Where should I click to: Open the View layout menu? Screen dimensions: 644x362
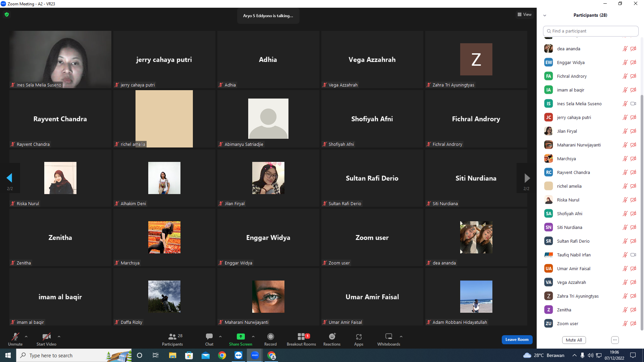tap(525, 14)
